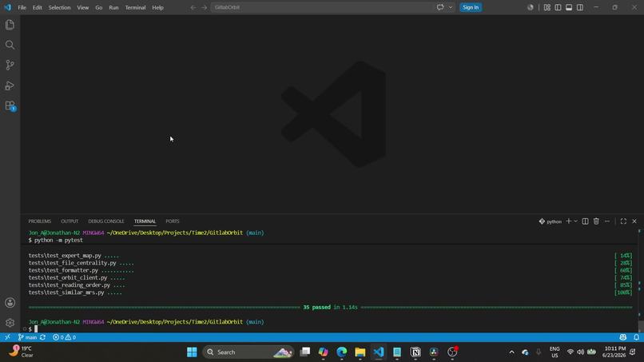Screen dimensions: 644x362
Task: Click tests\test_orbit_client.py result line
Action: coord(77,278)
